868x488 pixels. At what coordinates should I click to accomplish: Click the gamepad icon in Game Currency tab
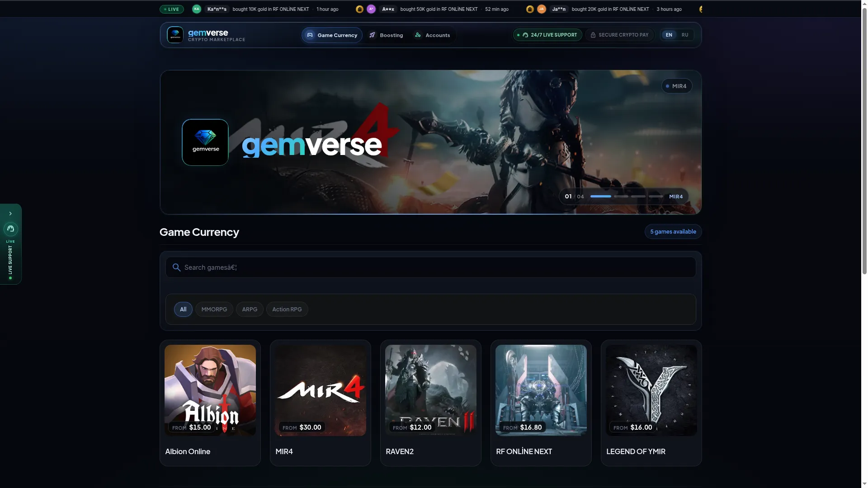pos(310,35)
